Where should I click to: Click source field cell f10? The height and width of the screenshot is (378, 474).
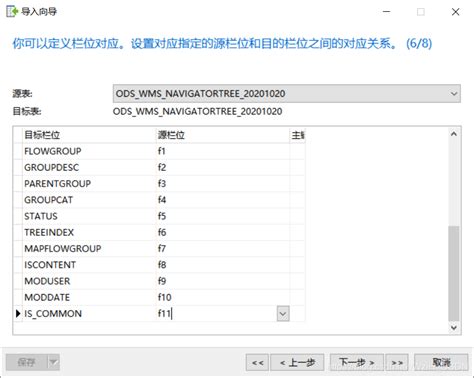[x=223, y=297]
